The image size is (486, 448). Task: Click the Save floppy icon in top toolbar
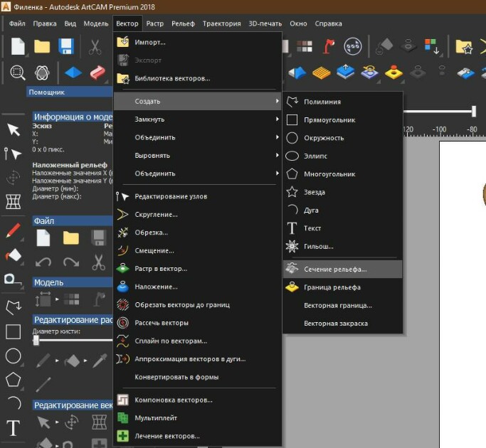point(66,46)
